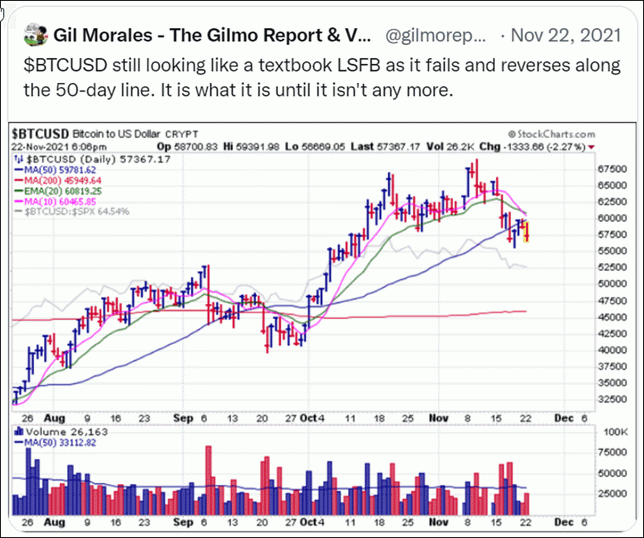Click the 67500 price axis label

pyautogui.click(x=612, y=169)
